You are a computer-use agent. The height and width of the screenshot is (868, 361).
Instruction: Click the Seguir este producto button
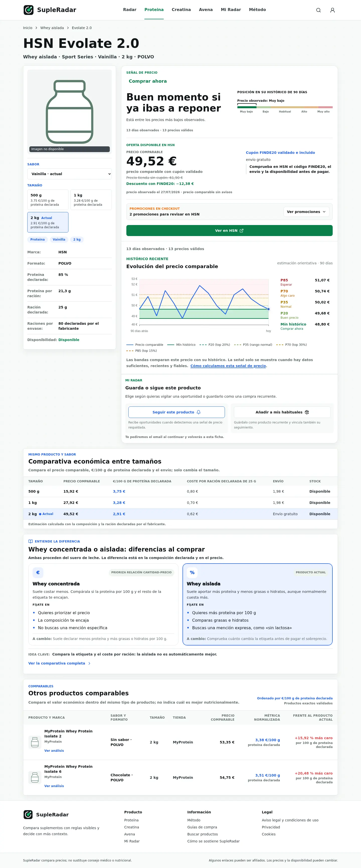[x=176, y=412]
